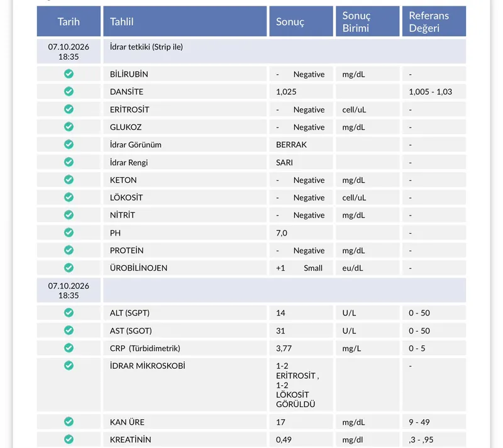Viewport: 503px width, 448px height.
Task: Select the check icon for ÜROBİLİNOJEN row
Action: [69, 268]
